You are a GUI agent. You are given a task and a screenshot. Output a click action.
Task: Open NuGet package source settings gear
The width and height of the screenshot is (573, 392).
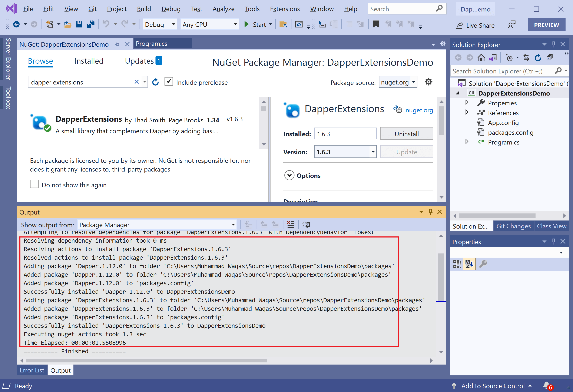click(428, 82)
